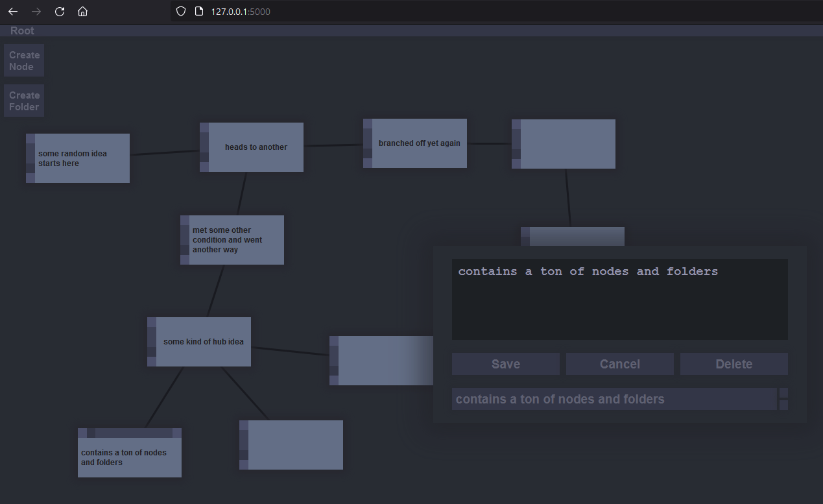
Task: Click bottom corner handle of 'met some other condition' node
Action: point(185,259)
